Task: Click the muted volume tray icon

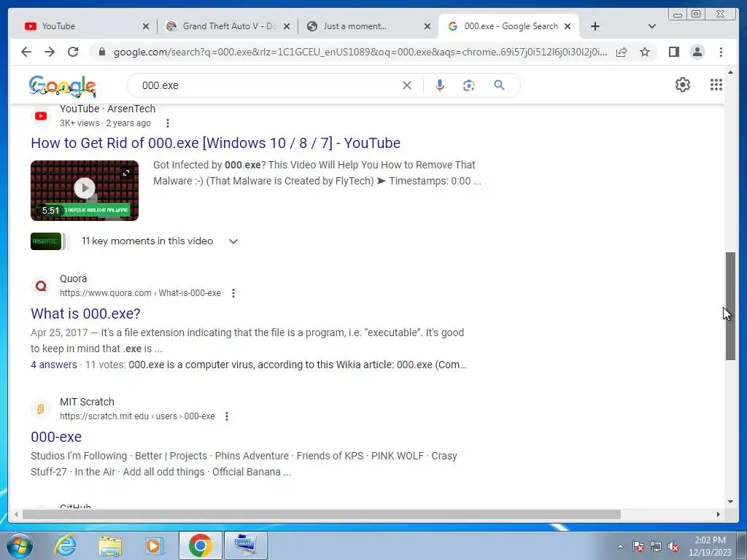Action: [x=673, y=547]
